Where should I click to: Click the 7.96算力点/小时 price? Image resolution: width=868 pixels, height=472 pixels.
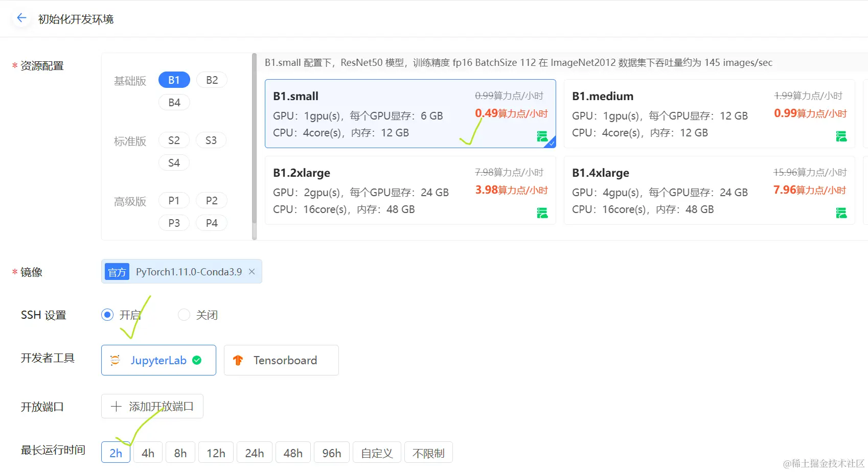pos(810,190)
